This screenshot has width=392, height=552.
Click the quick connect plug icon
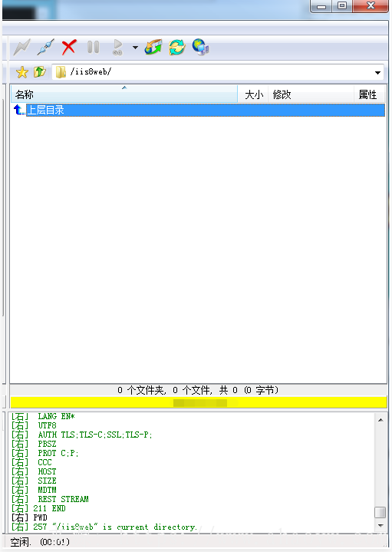coord(46,47)
